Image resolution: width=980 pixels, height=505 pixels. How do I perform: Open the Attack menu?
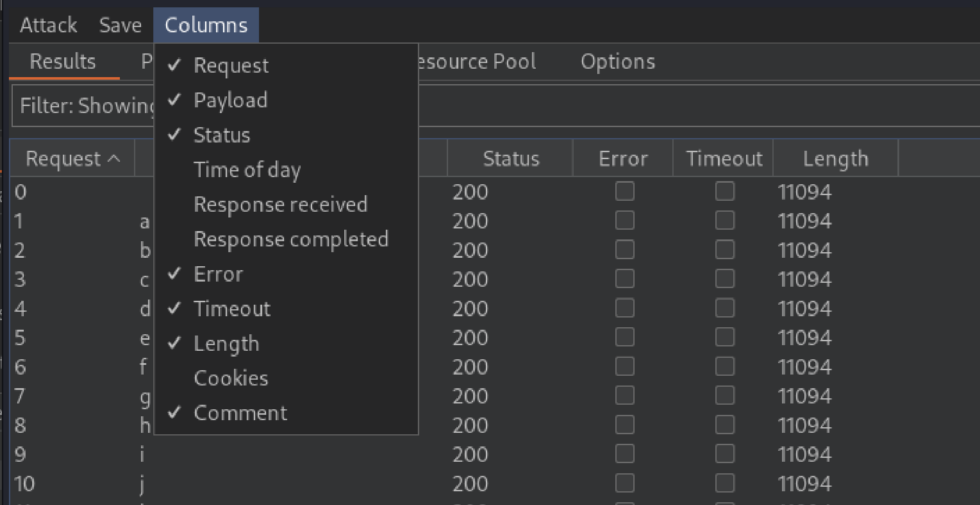tap(48, 25)
